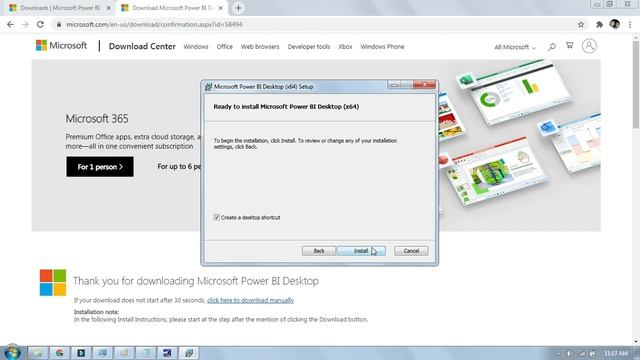Click the Install button in setup dialog
This screenshot has width=640, height=360.
click(361, 251)
